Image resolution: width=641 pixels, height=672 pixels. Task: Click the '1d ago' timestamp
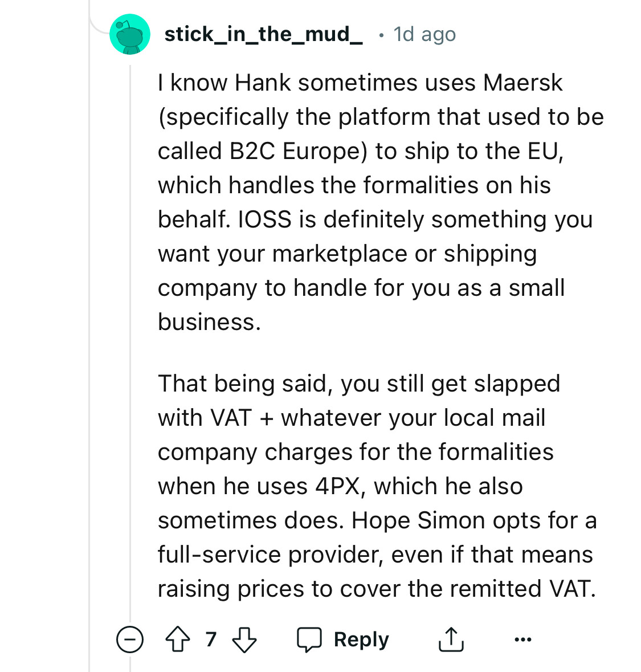(424, 34)
